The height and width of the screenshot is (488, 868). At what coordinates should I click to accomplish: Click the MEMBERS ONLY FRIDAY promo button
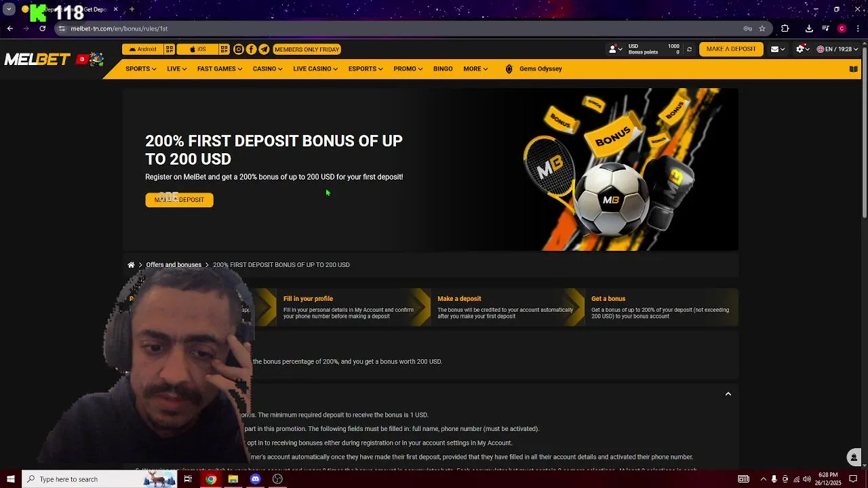coord(307,49)
